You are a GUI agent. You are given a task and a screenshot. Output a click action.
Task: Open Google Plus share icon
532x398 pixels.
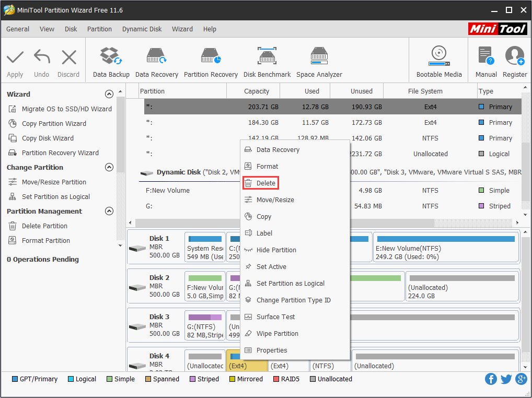click(521, 379)
